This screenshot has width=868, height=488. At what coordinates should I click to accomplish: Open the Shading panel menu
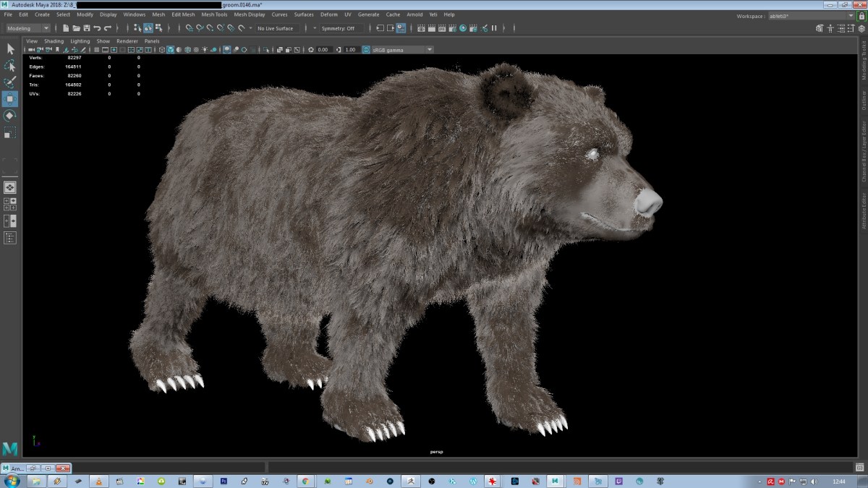54,41
